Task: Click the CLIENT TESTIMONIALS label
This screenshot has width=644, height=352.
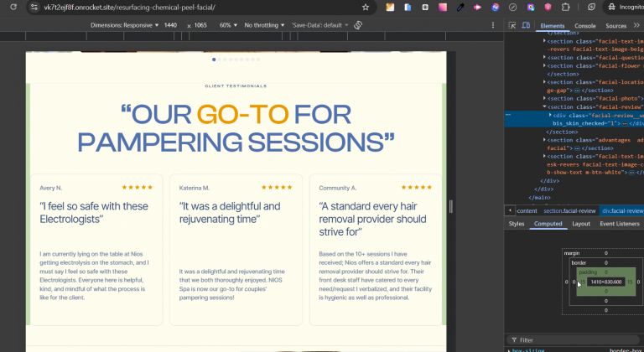Action: pyautogui.click(x=236, y=86)
